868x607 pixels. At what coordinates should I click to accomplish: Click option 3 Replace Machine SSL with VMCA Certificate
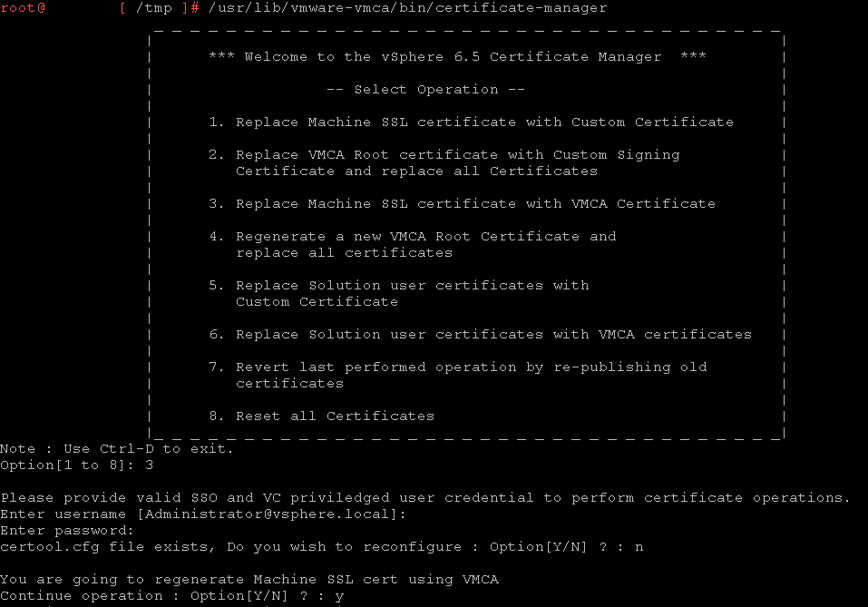(x=463, y=204)
